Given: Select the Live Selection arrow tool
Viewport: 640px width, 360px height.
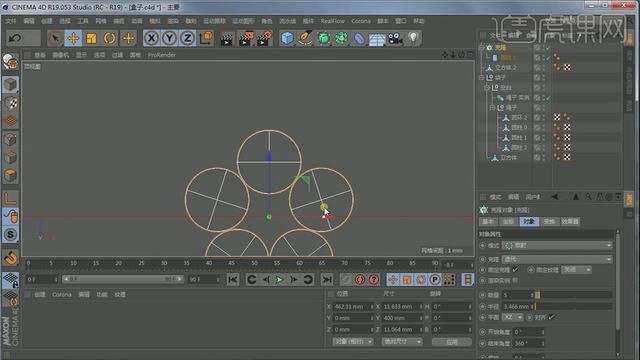Looking at the screenshot, I should pos(55,38).
